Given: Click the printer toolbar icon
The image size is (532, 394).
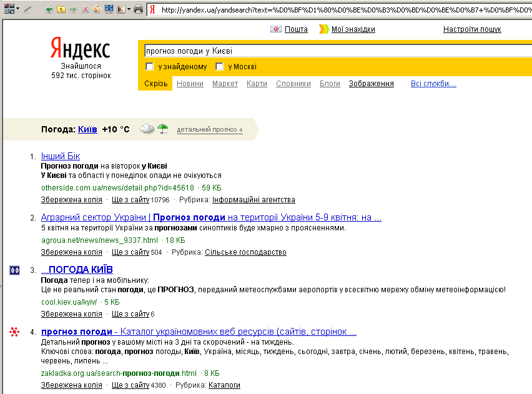Looking at the screenshot, I should click(x=138, y=9).
